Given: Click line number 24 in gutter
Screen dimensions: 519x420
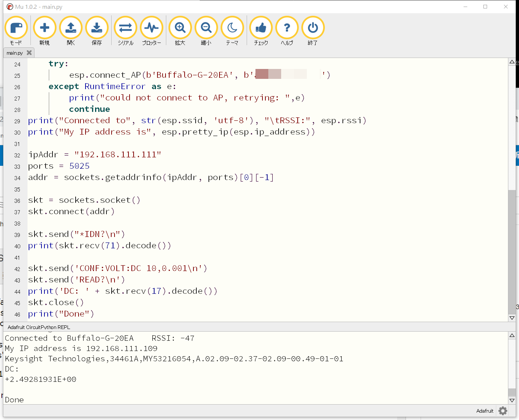Looking at the screenshot, I should point(17,65).
